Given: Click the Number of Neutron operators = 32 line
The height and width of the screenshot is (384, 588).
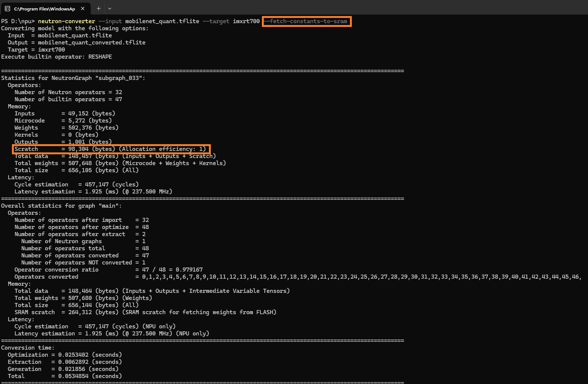Looking at the screenshot, I should pos(68,92).
